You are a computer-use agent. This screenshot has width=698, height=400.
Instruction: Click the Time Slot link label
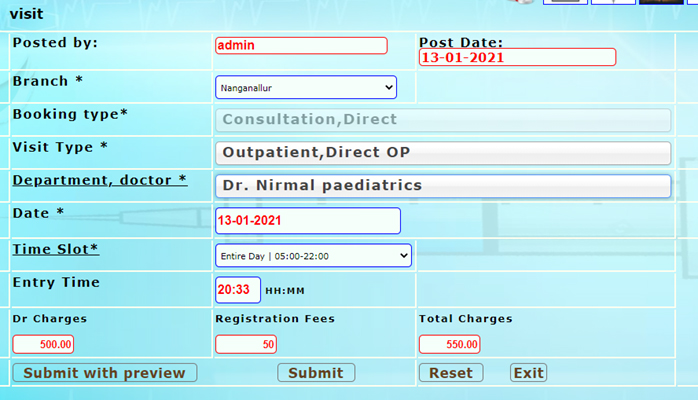point(55,249)
